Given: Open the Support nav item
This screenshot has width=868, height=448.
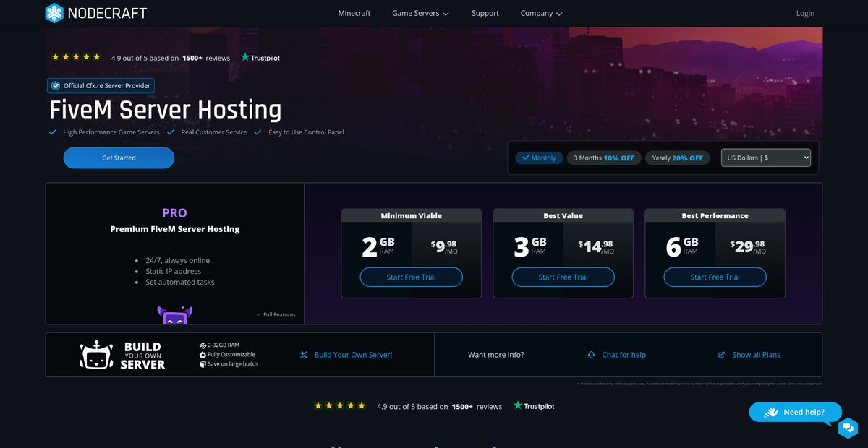Looking at the screenshot, I should [x=485, y=13].
